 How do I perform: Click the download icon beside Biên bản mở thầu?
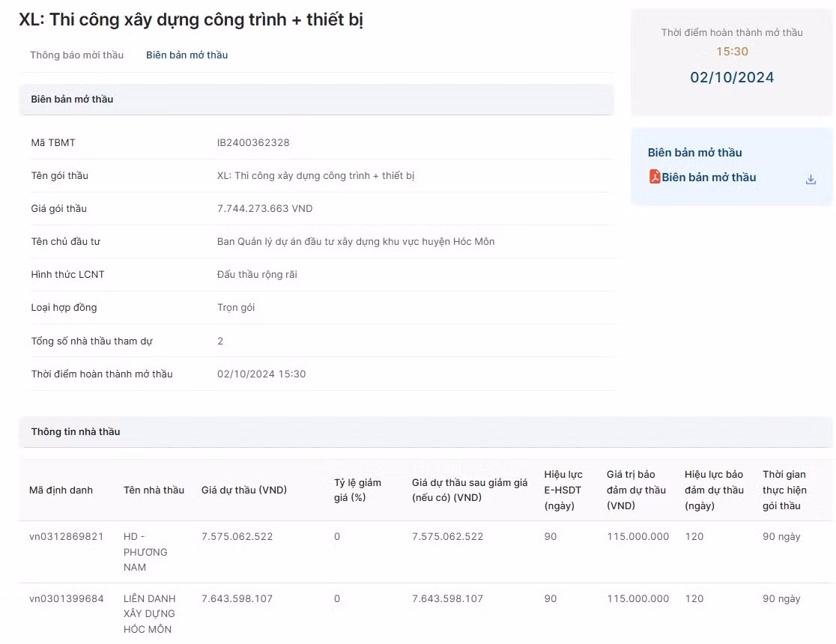coord(810,180)
